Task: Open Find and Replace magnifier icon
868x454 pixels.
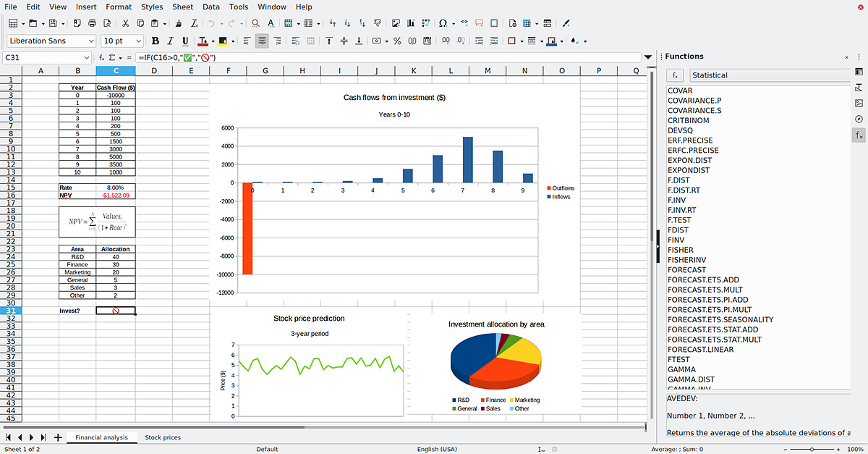Action: [255, 23]
